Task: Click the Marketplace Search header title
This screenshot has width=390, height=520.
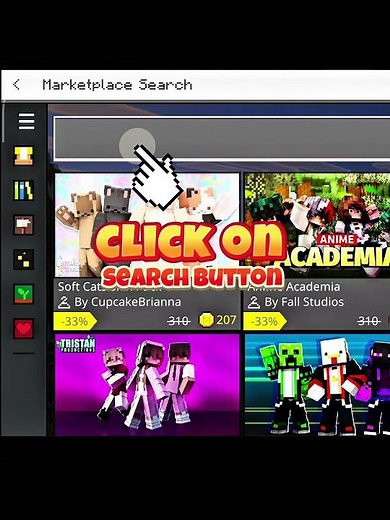Action: (x=117, y=85)
